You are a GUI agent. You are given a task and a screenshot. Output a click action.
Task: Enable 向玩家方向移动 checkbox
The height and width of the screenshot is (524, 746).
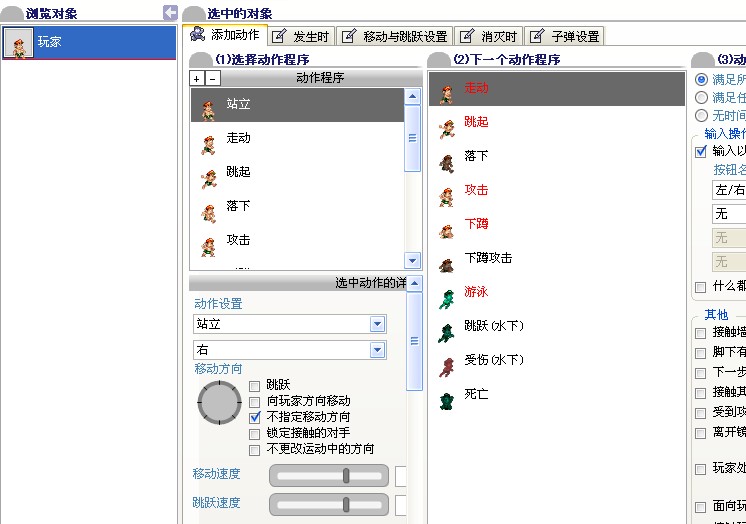(x=255, y=402)
